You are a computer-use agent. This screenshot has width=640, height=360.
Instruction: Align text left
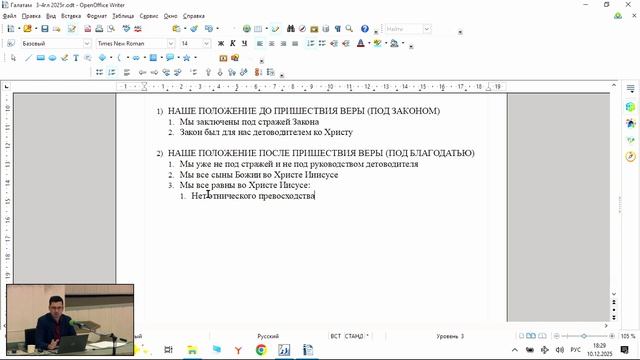tap(260, 43)
